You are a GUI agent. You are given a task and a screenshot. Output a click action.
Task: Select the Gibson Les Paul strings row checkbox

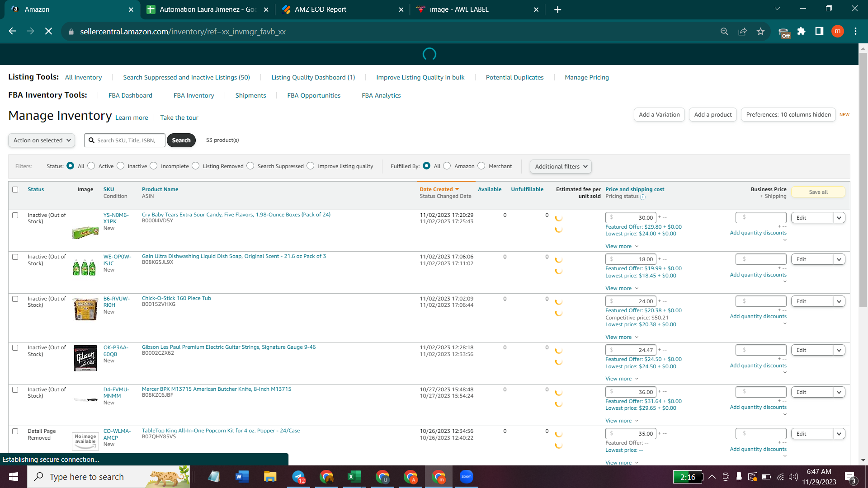[x=15, y=348]
